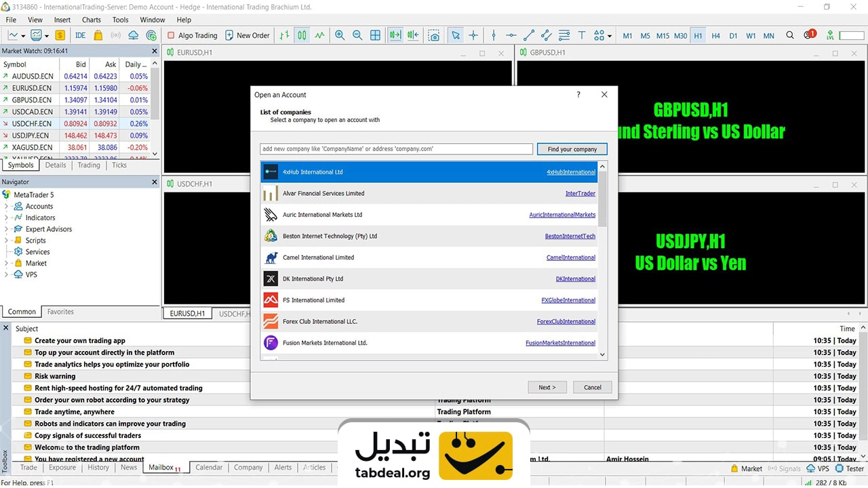Image resolution: width=868 pixels, height=488 pixels.
Task: Open the search magnifier in toolbar
Action: click(790, 35)
